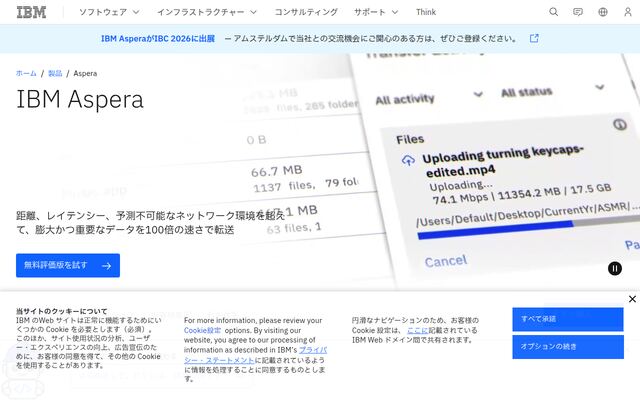Accept all cookies with すべて承諾
The height and width of the screenshot is (400, 640).
(568, 319)
